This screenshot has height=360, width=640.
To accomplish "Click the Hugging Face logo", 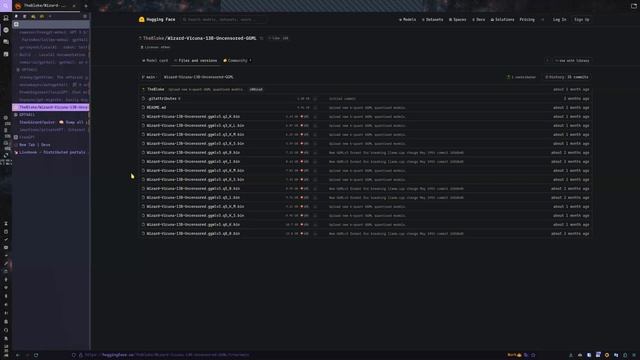I will [x=157, y=19].
